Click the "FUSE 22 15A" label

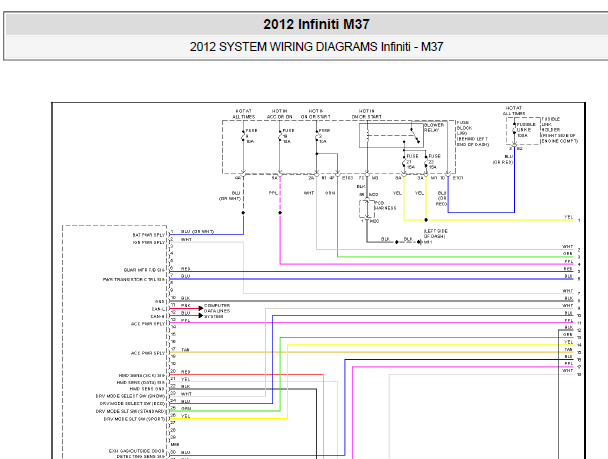click(x=434, y=161)
